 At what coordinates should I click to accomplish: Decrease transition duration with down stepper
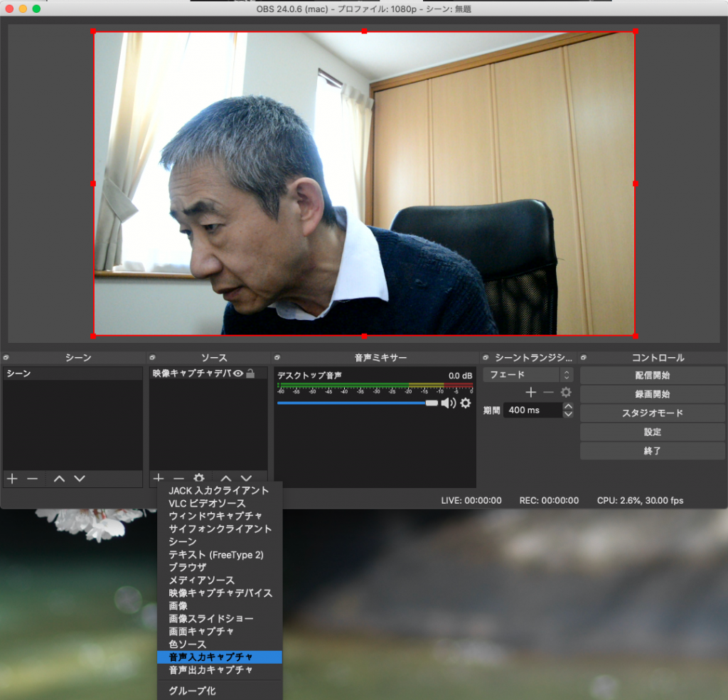(567, 414)
